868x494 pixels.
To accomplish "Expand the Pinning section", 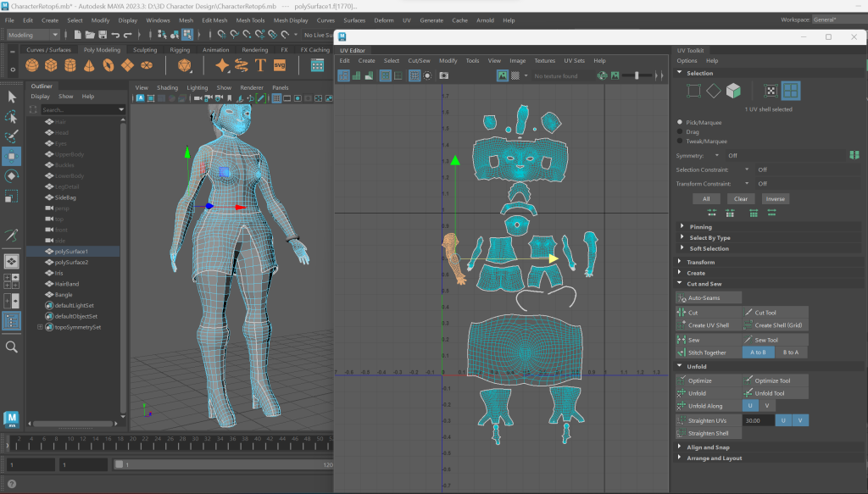I will coord(700,227).
